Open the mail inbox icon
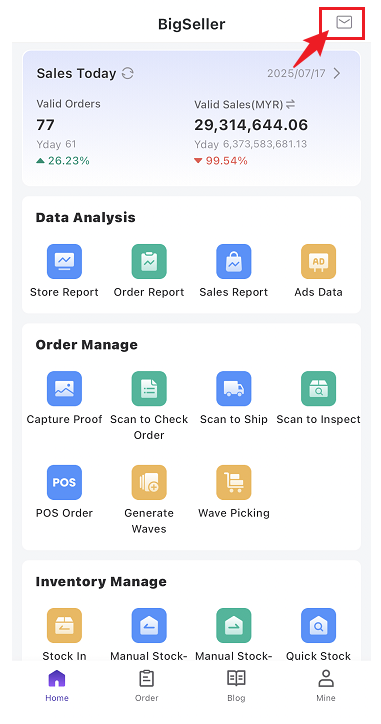381x724 pixels. pyautogui.click(x=344, y=22)
